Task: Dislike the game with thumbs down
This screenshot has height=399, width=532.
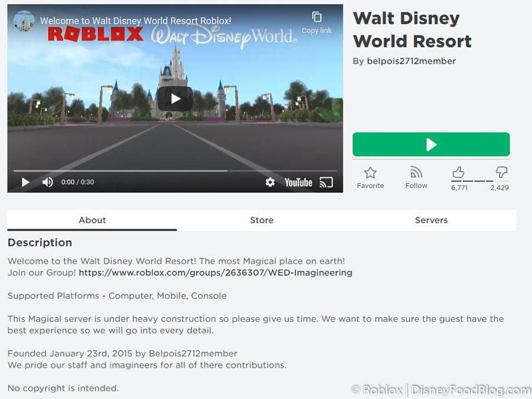Action: tap(501, 172)
